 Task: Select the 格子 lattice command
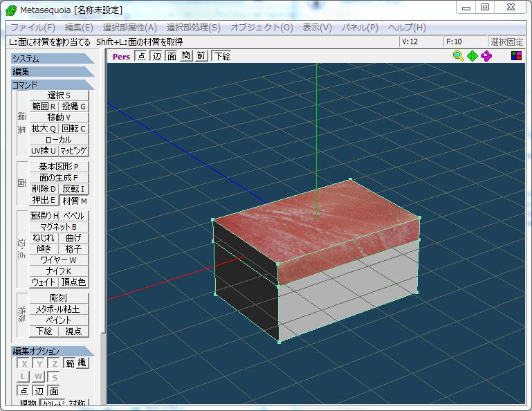coord(73,249)
